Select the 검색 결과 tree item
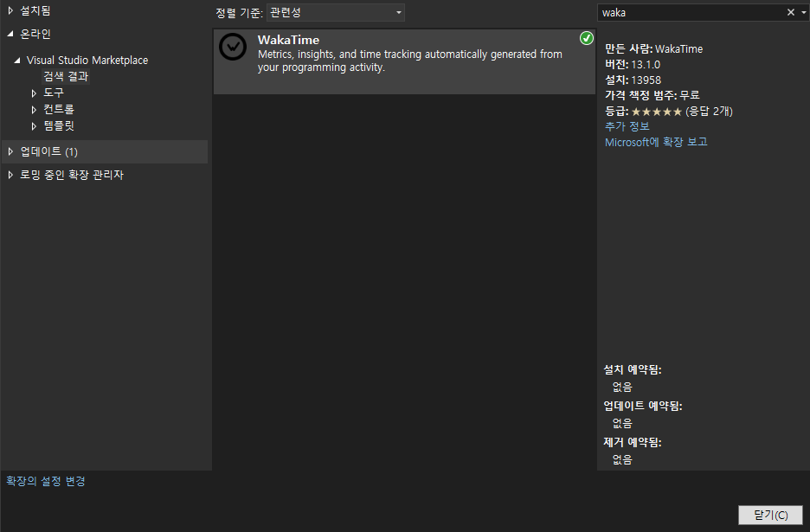The image size is (810, 532). (66, 76)
